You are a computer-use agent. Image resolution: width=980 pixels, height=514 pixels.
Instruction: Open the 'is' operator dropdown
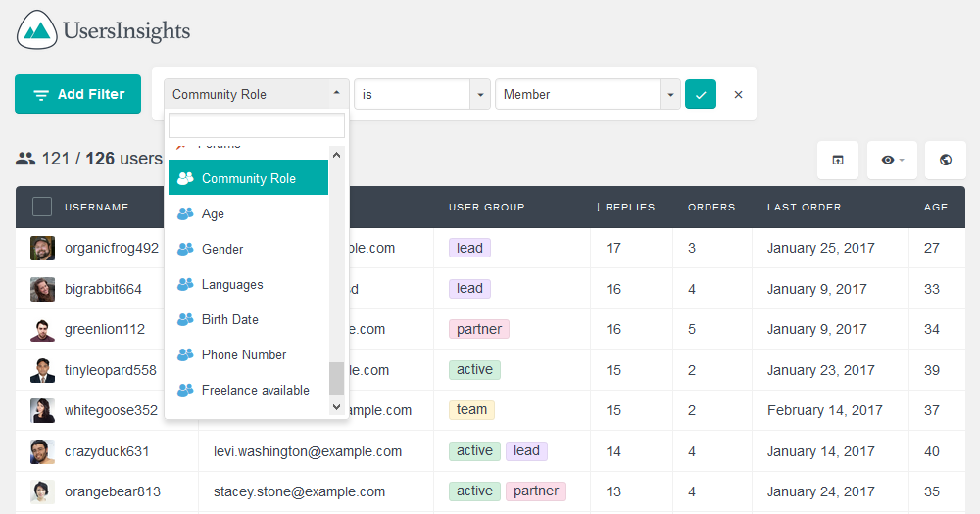click(421, 94)
